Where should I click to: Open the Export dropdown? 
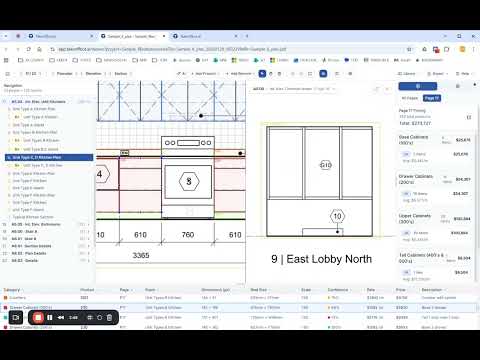pyautogui.click(x=438, y=74)
